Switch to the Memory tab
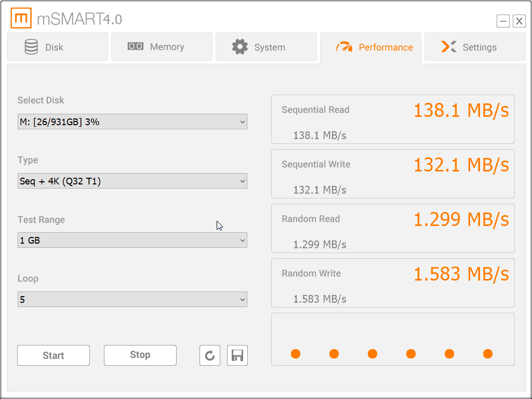This screenshot has height=399, width=532. click(x=162, y=47)
